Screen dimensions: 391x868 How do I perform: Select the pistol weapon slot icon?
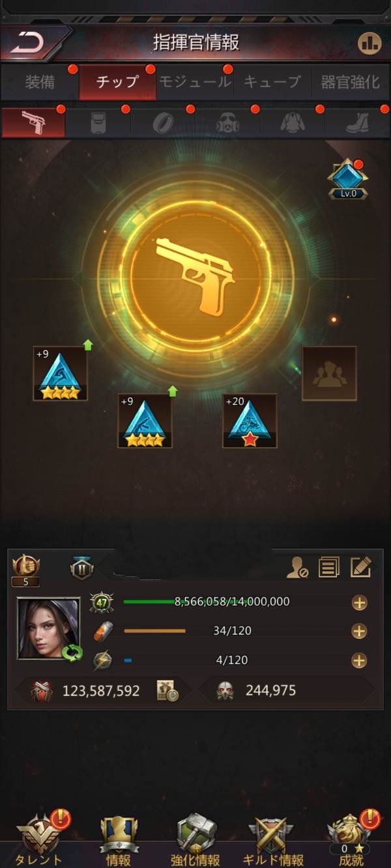pos(33,122)
